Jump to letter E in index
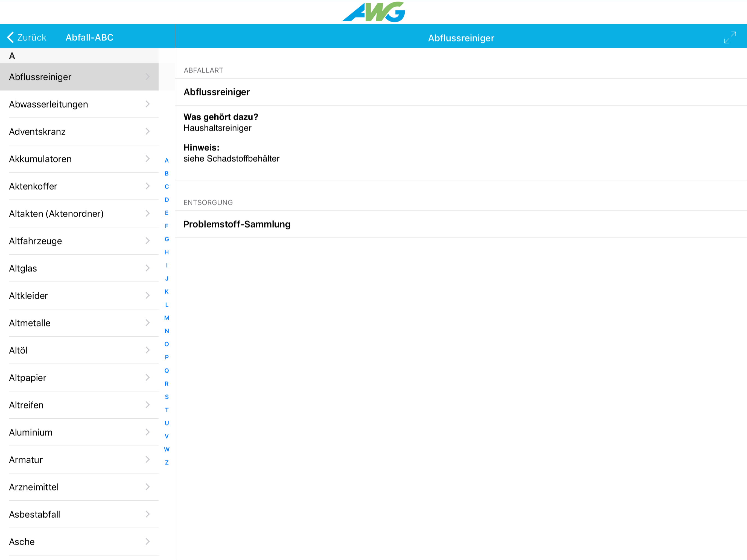 click(x=167, y=213)
